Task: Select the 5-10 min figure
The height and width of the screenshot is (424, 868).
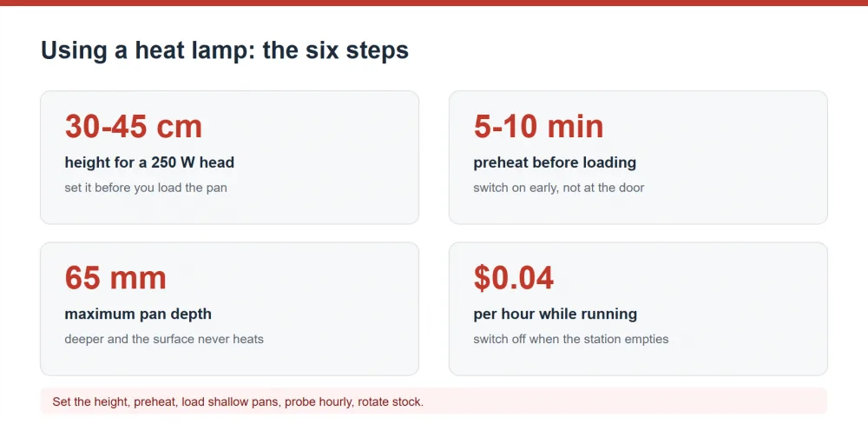Action: 538,126
